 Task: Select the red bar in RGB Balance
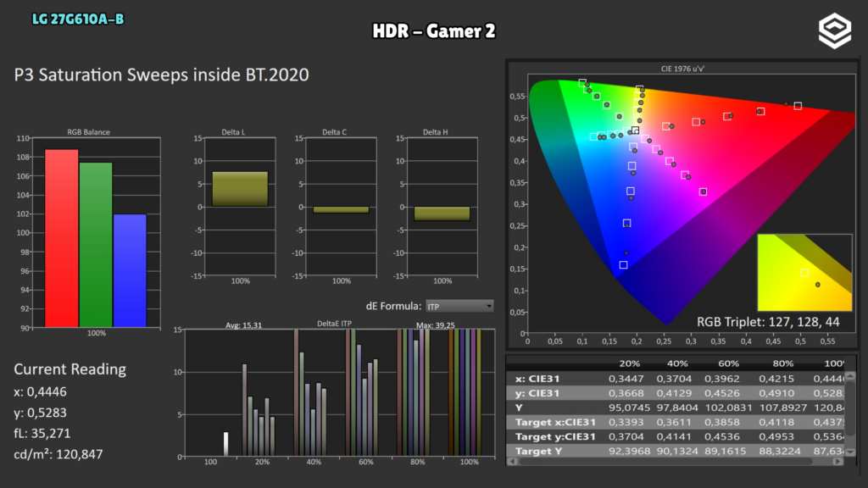point(61,238)
